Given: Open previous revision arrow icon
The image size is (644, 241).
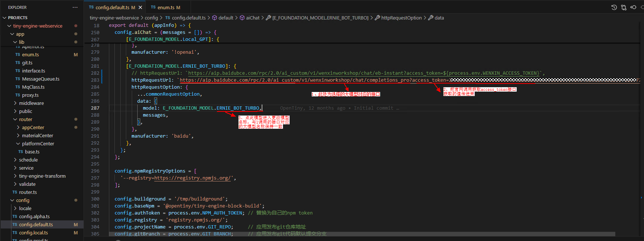Looking at the screenshot, I should [633, 7].
